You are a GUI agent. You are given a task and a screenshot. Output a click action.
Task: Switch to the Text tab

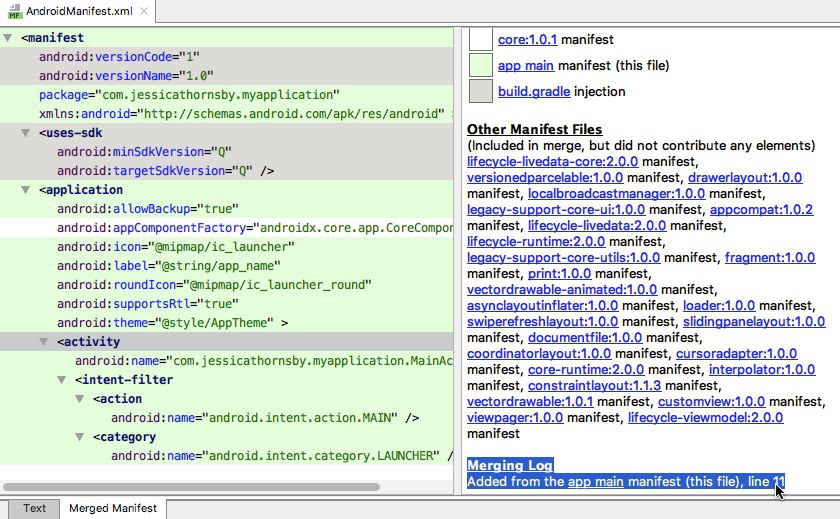click(34, 508)
